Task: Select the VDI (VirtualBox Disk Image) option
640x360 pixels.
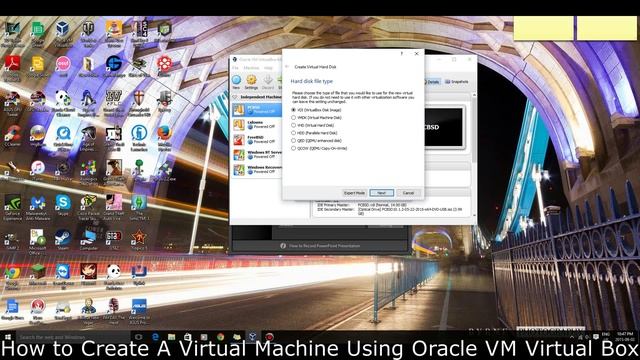Action: pyautogui.click(x=316, y=110)
